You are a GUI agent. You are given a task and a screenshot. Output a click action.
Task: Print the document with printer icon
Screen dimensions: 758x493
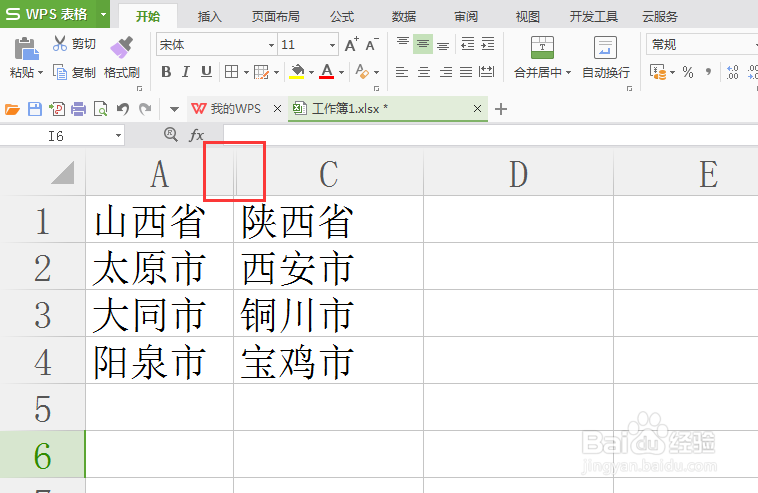tap(78, 109)
